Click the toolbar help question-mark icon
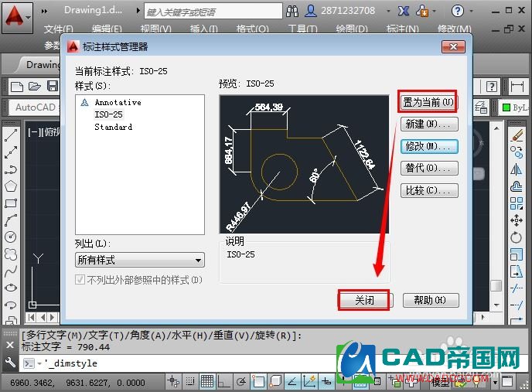Screen dimensions: 532x392 pos(491,86)
